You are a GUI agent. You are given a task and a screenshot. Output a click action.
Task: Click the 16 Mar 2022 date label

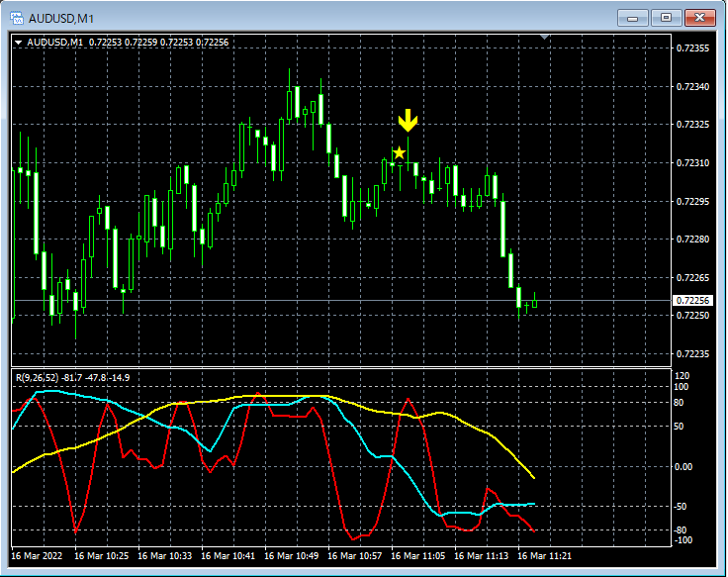tap(37, 556)
